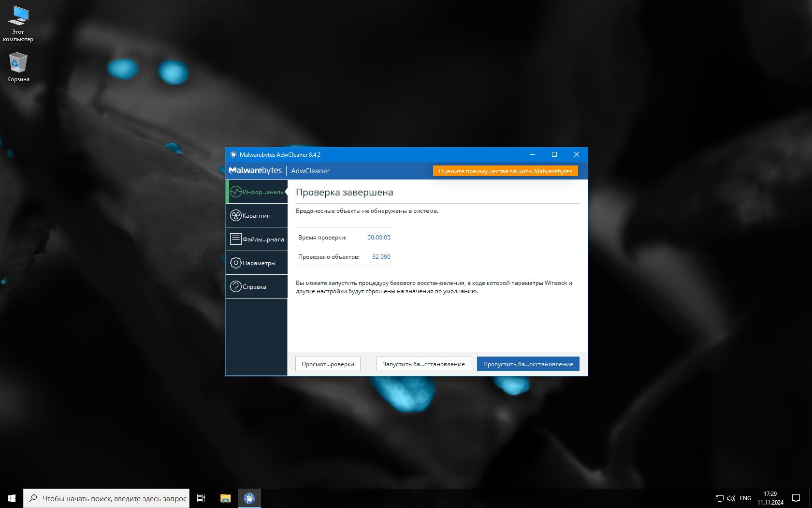Skip basic repair button

(528, 364)
